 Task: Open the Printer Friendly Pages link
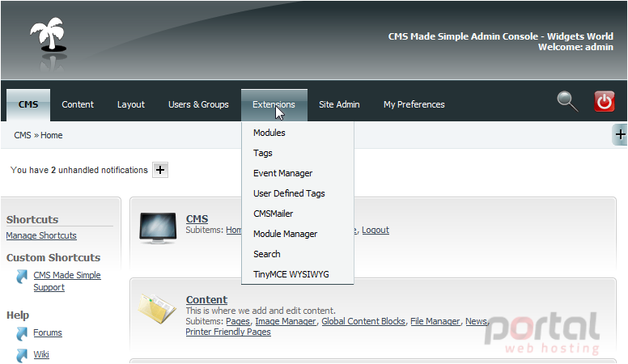coord(228,332)
